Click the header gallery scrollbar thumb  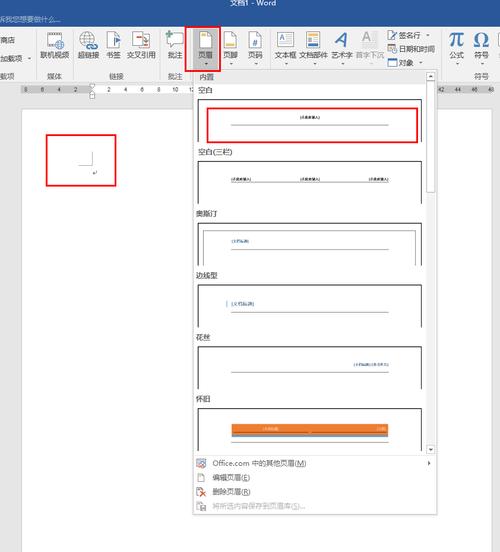tap(430, 137)
